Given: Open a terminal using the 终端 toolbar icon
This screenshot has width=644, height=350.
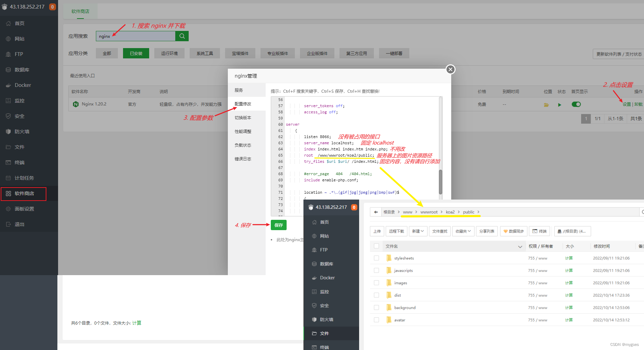Looking at the screenshot, I should [539, 231].
